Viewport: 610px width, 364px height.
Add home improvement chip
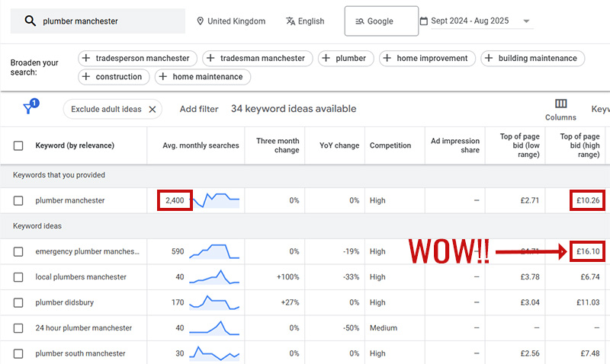[x=427, y=59]
